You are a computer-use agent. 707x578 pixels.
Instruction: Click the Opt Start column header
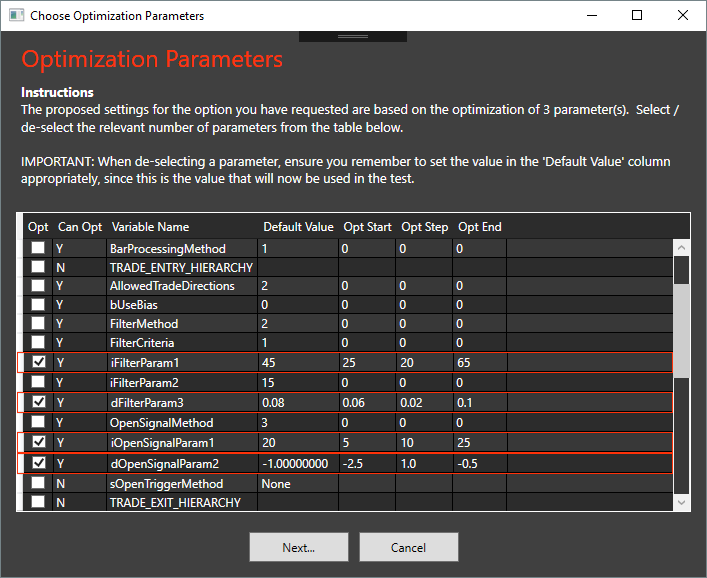tap(367, 227)
